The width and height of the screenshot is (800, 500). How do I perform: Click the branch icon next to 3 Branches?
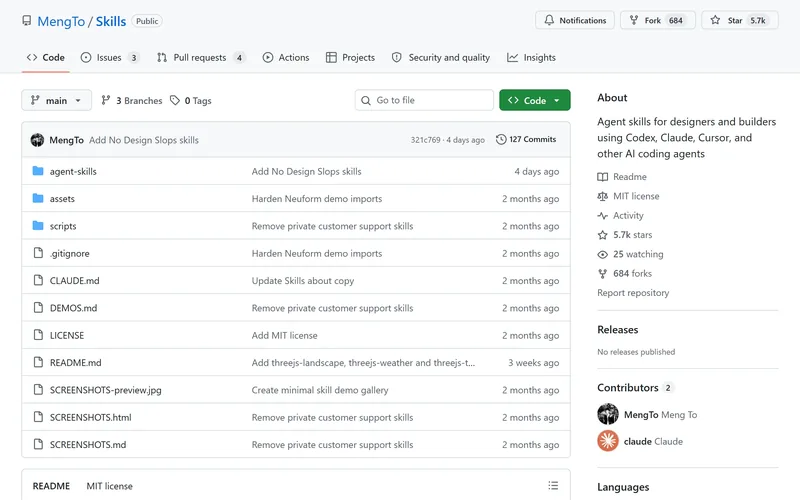point(106,101)
